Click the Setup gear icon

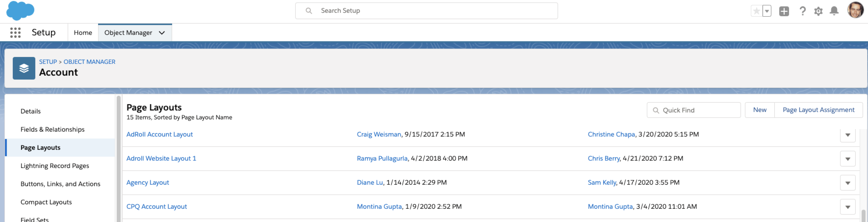818,11
